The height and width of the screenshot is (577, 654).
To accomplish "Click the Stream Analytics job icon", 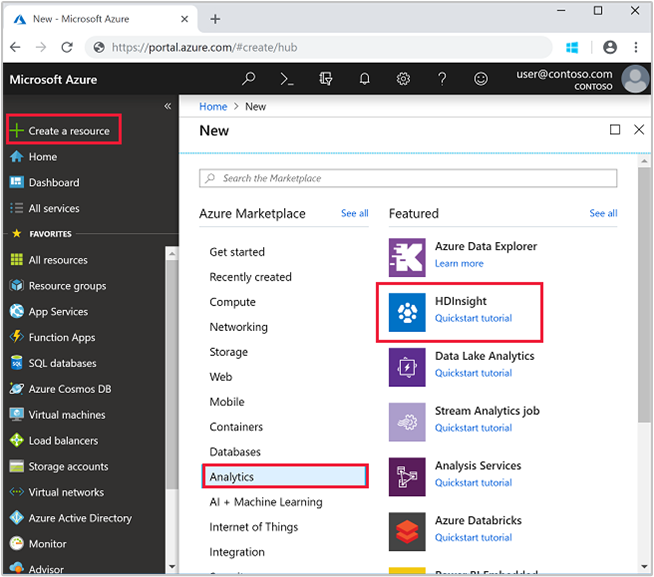I will point(407,422).
